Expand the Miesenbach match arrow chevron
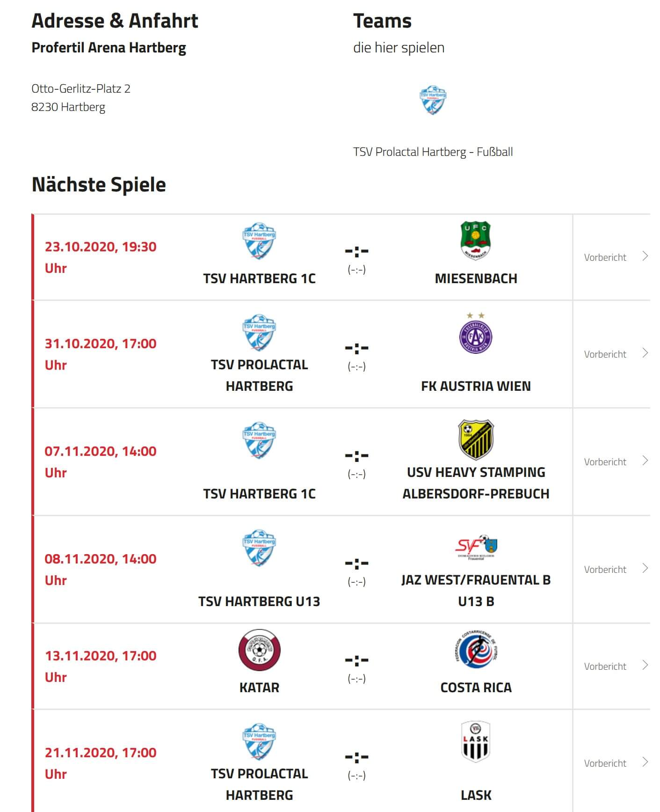Image resolution: width=660 pixels, height=812 pixels. [645, 256]
